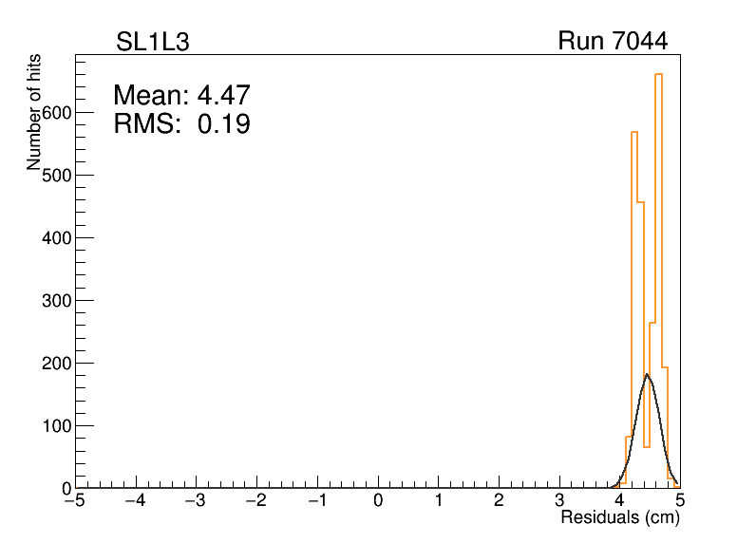This screenshot has height=543, width=756.
Task: Select the RMS: 0.19 statistics text
Action: click(x=181, y=124)
